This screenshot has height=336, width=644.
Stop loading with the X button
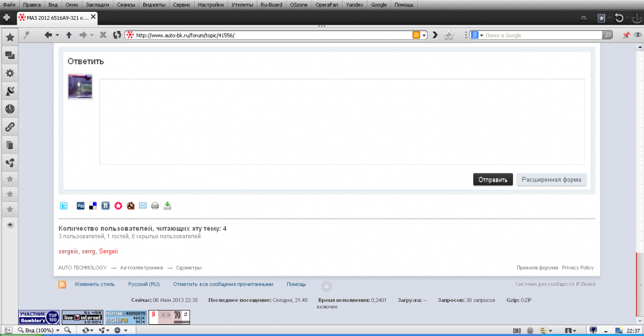pos(103,35)
